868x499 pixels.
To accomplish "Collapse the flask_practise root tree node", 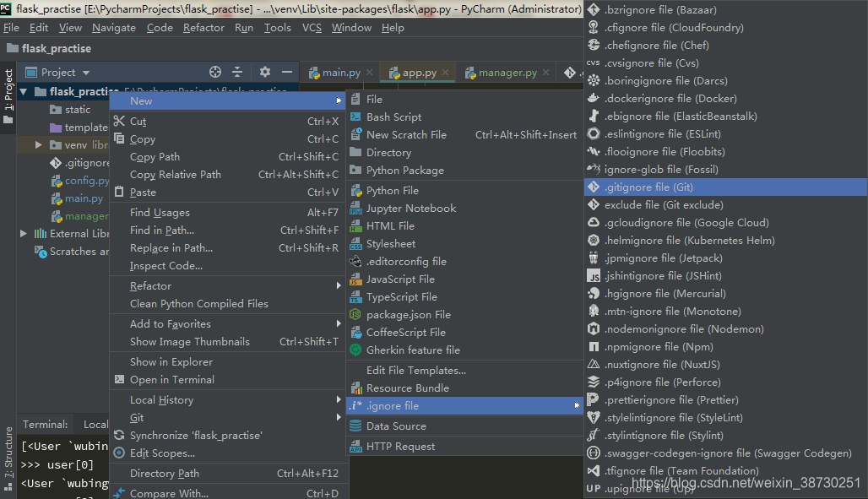I will click(24, 91).
